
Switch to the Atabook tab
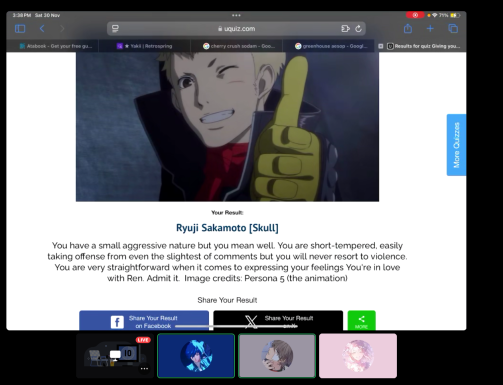[x=53, y=46]
